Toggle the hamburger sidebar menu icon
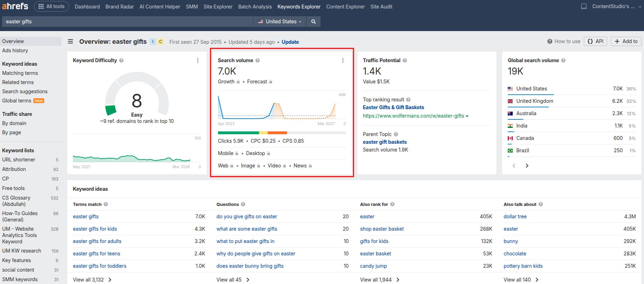This screenshot has width=644, height=284. click(70, 42)
